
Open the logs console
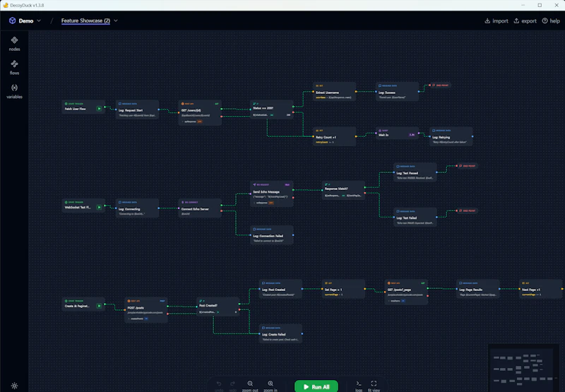coord(359,386)
